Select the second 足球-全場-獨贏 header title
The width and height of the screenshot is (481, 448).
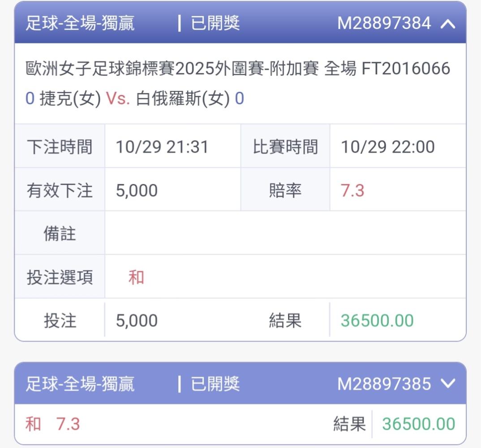[x=80, y=384]
